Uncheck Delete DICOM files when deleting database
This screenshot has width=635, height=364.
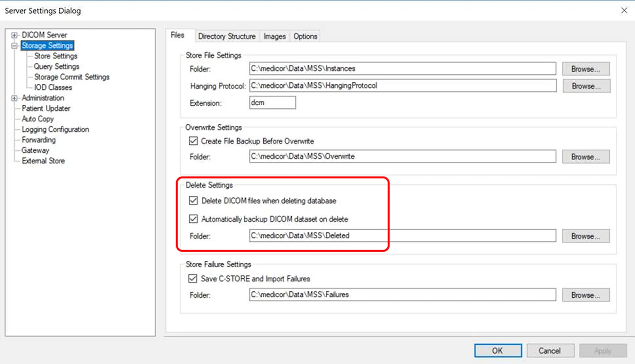click(193, 201)
